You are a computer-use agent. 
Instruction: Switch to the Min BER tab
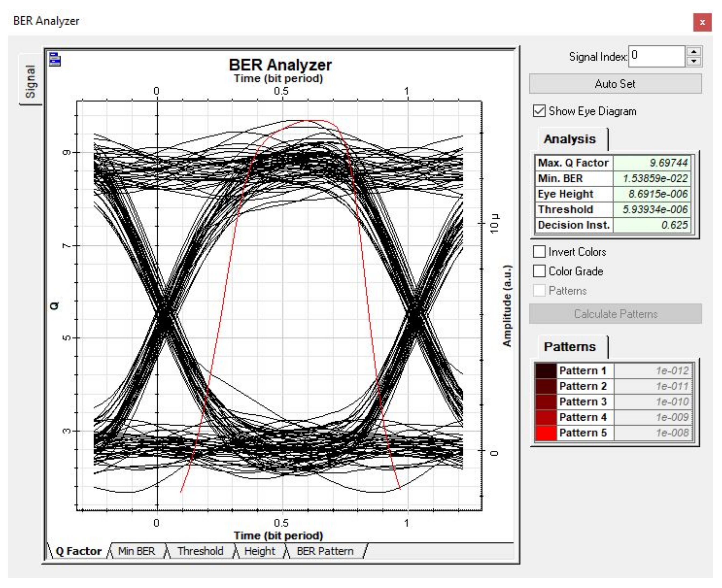136,551
